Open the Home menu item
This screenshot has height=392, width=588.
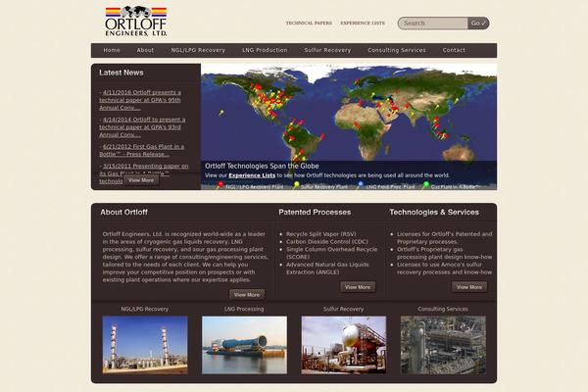112,50
